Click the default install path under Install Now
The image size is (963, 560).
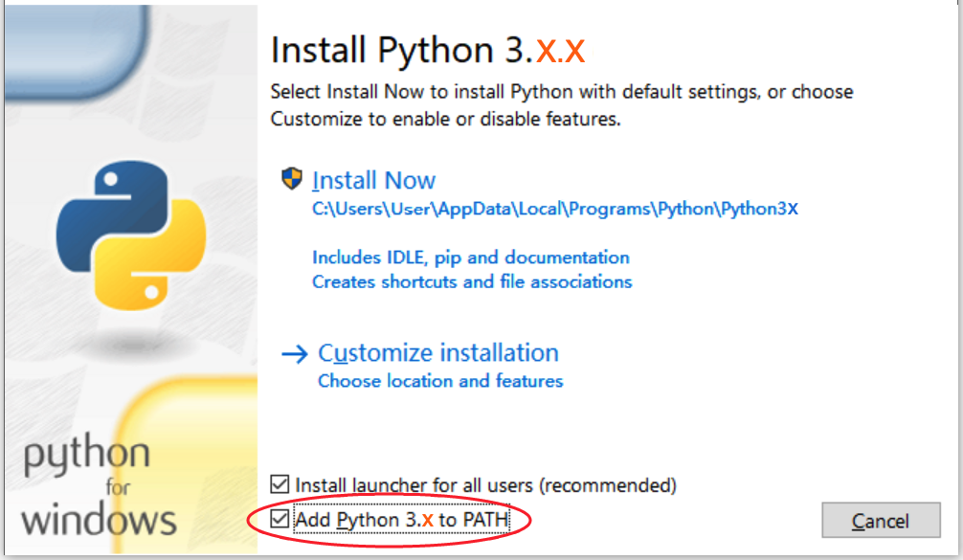(x=555, y=209)
